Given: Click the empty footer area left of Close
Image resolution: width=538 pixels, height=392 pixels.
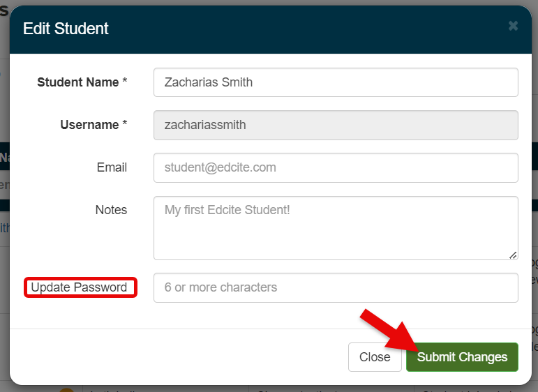Looking at the screenshot, I should click(x=174, y=357).
